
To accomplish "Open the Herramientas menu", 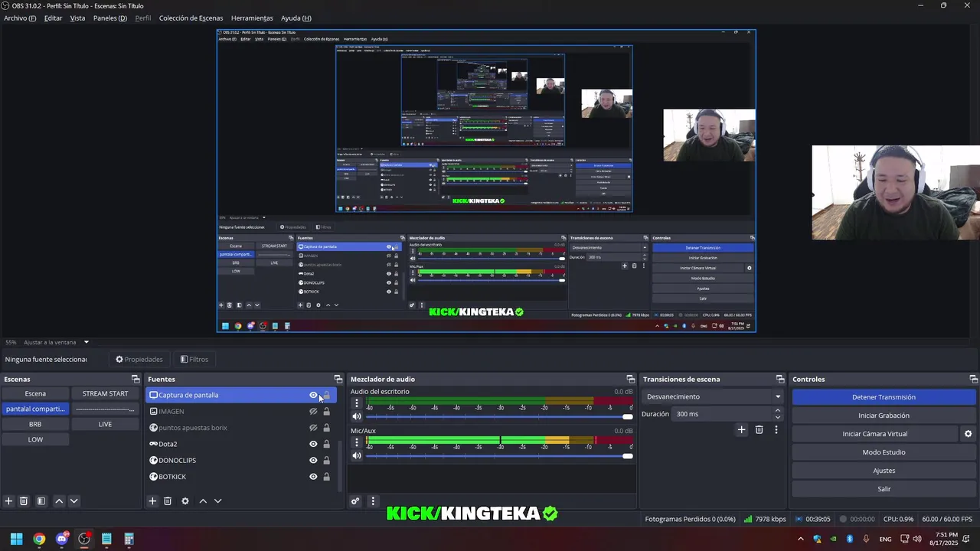I will click(x=252, y=18).
